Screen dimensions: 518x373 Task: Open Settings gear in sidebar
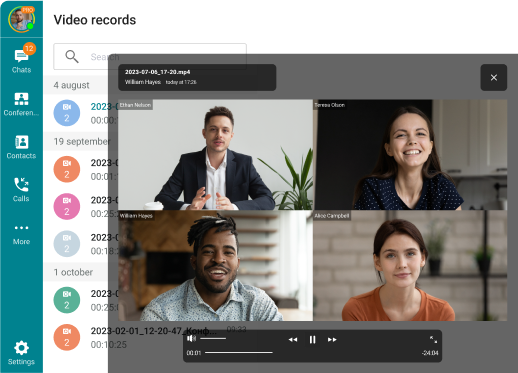pos(21,353)
